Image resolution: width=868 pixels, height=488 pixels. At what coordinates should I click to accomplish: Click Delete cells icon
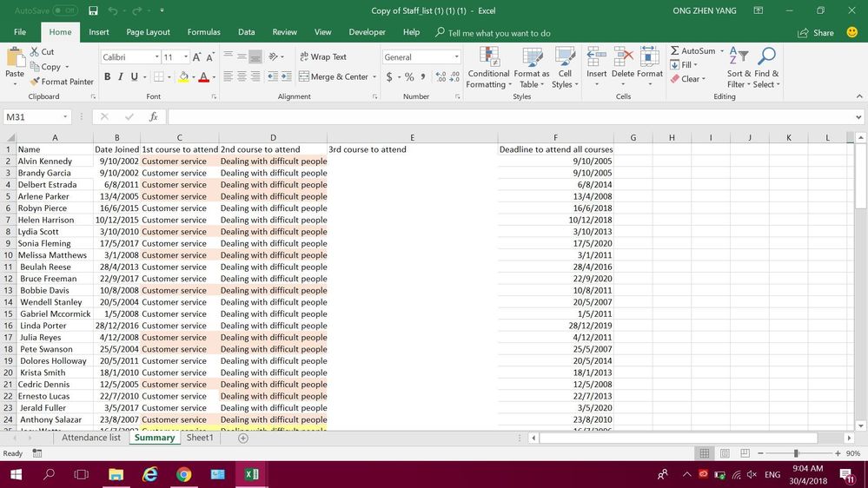click(623, 56)
